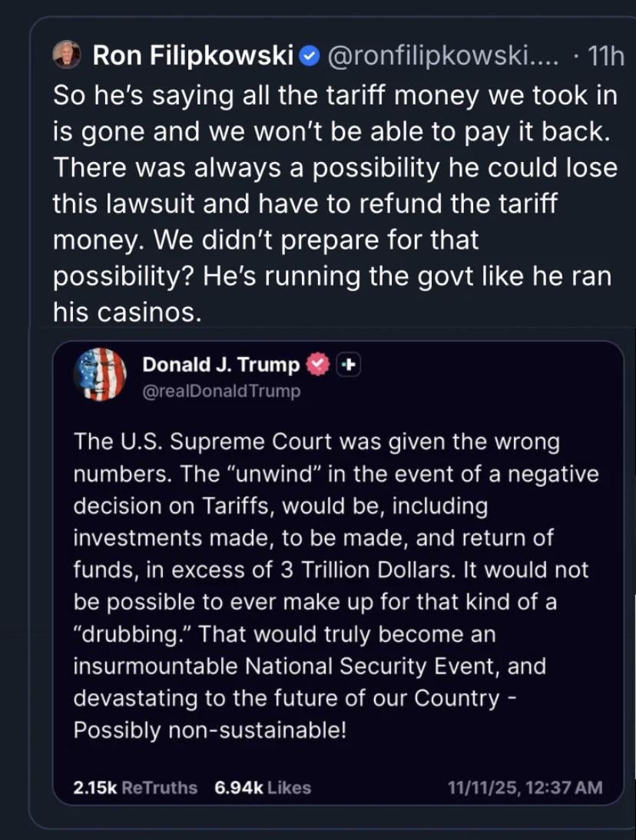View the 2.15k ReTruths count

134,787
